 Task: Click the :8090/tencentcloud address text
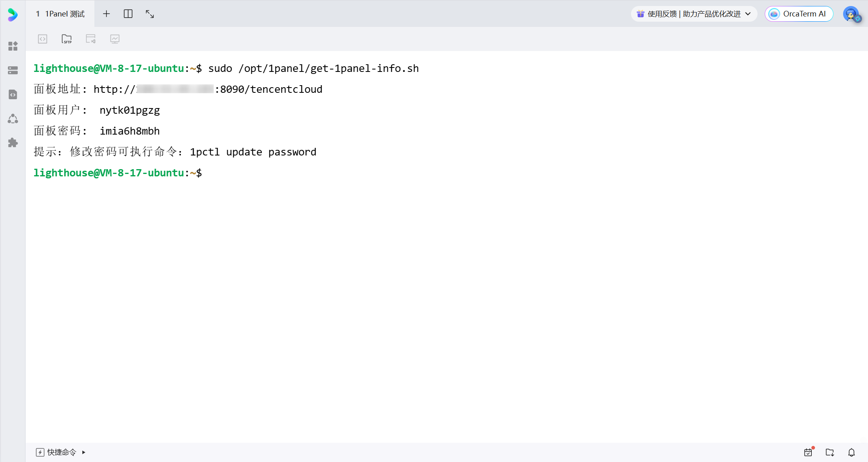pyautogui.click(x=269, y=89)
